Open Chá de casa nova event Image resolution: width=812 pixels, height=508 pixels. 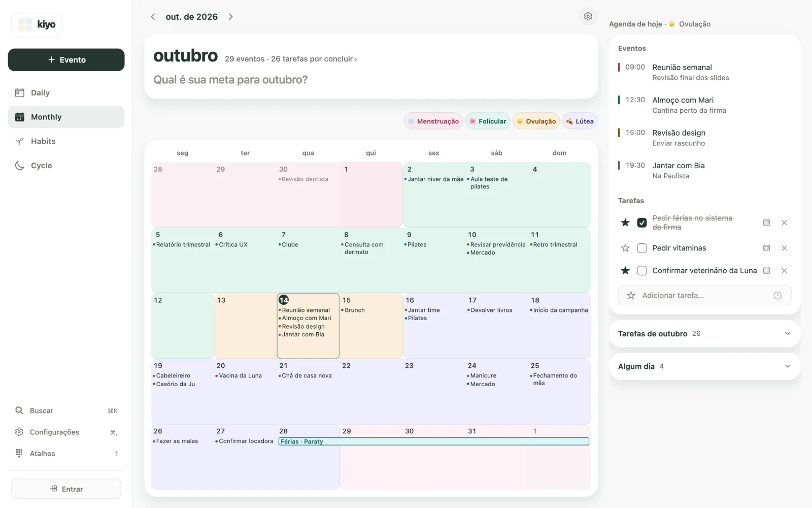point(305,376)
